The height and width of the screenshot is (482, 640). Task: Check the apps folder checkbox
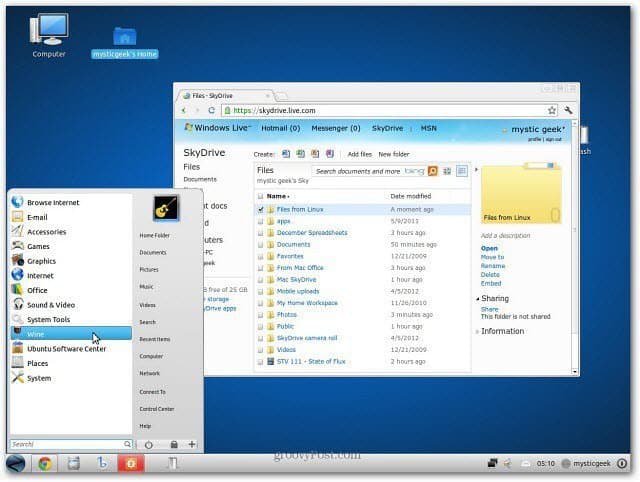click(x=260, y=221)
